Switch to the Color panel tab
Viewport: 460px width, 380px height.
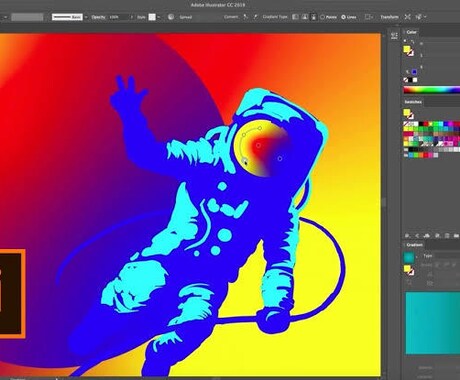tap(411, 32)
